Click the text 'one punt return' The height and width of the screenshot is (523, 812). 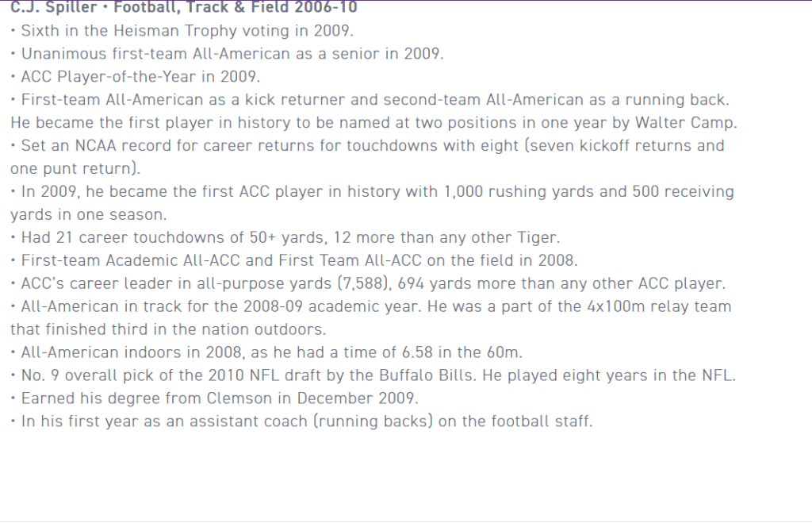[x=73, y=168]
